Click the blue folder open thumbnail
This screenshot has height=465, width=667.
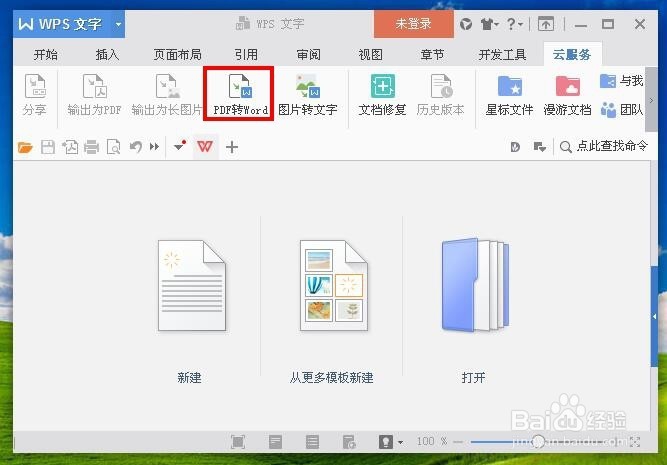click(x=475, y=285)
